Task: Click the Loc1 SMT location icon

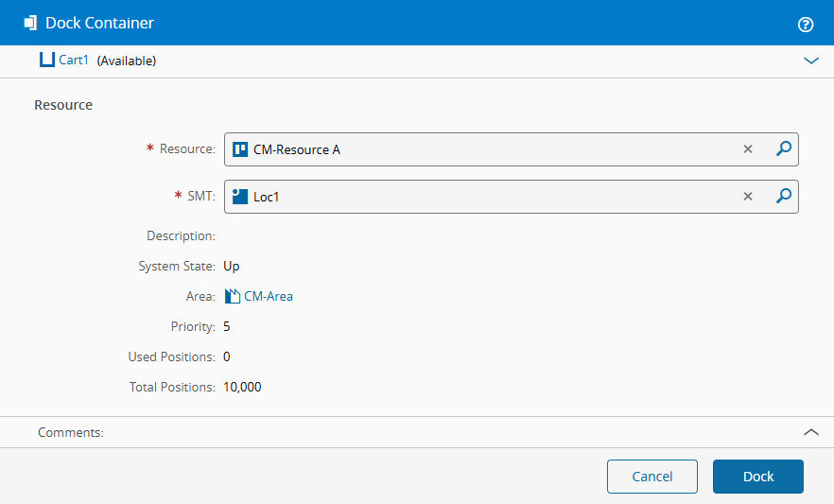Action: (x=240, y=197)
